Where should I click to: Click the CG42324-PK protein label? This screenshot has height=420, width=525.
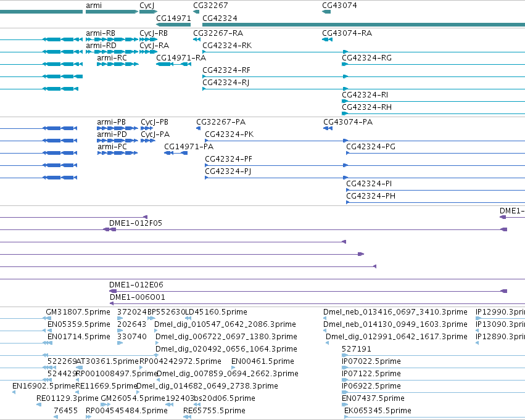229,134
